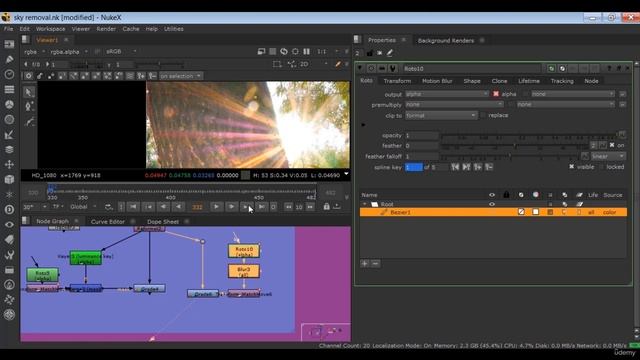Click the remove layer minus button
This screenshot has width=640, height=360.
[x=376, y=263]
